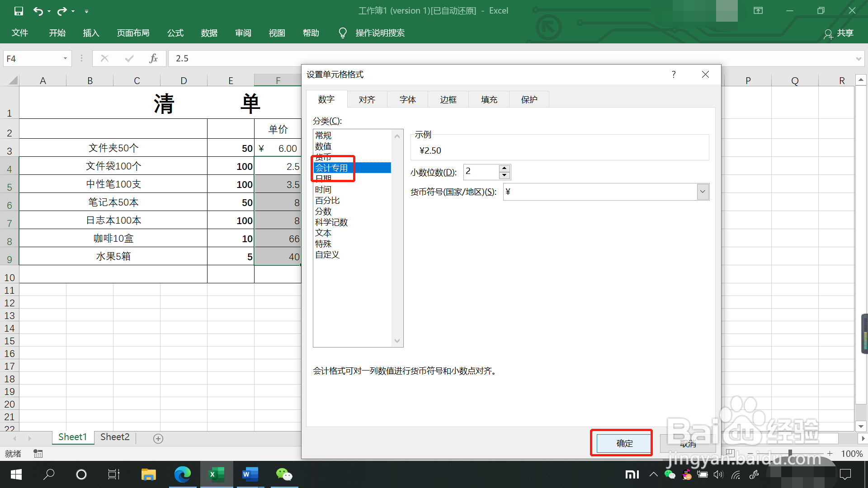Decrease decimal places with down spinner
Image resolution: width=868 pixels, height=488 pixels.
[505, 175]
